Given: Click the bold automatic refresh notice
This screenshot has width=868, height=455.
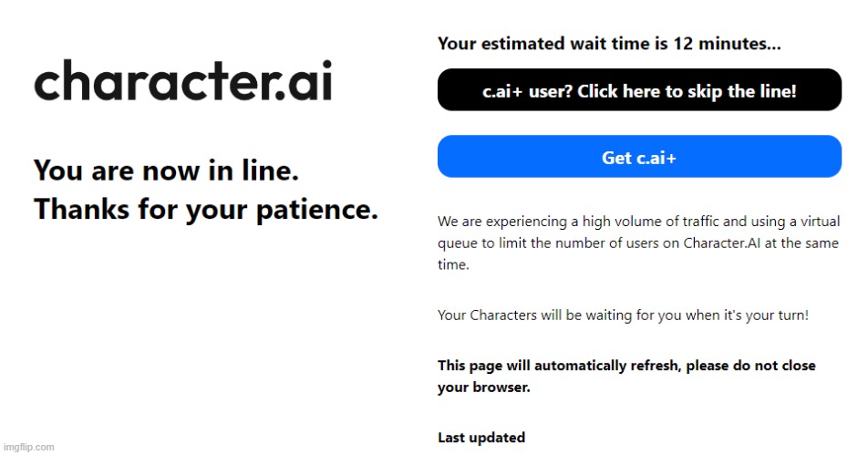Looking at the screenshot, I should tap(626, 376).
